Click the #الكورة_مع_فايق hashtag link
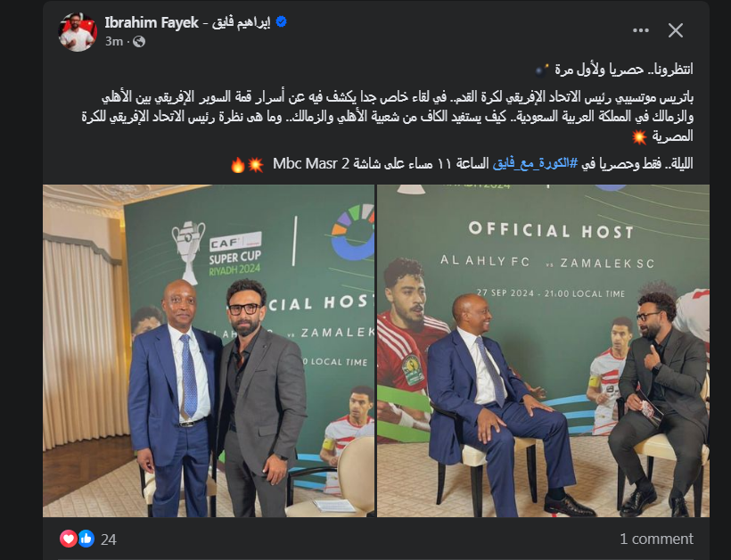The width and height of the screenshot is (731, 560). pos(535,164)
